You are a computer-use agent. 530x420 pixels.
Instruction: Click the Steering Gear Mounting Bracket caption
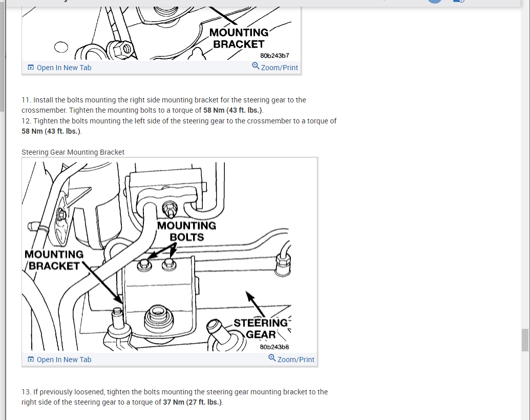click(73, 152)
